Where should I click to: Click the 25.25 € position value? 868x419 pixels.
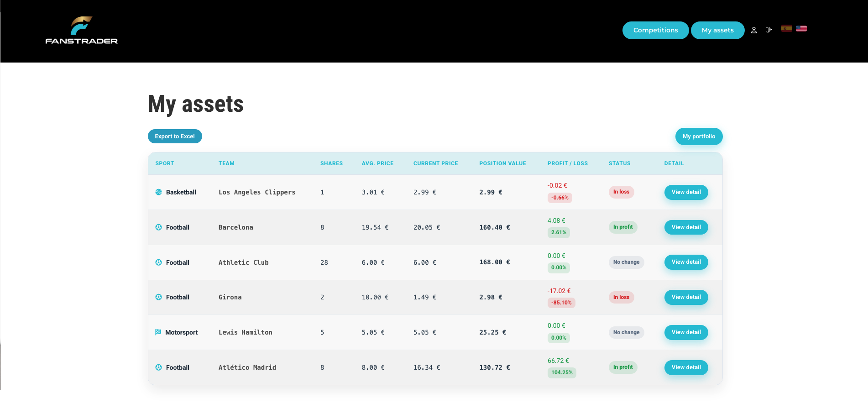pos(493,332)
